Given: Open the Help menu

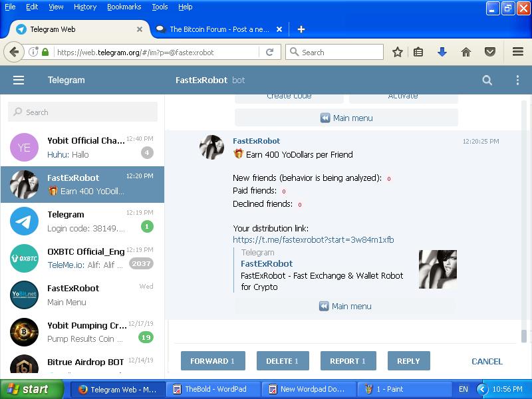Looking at the screenshot, I should 186,7.
